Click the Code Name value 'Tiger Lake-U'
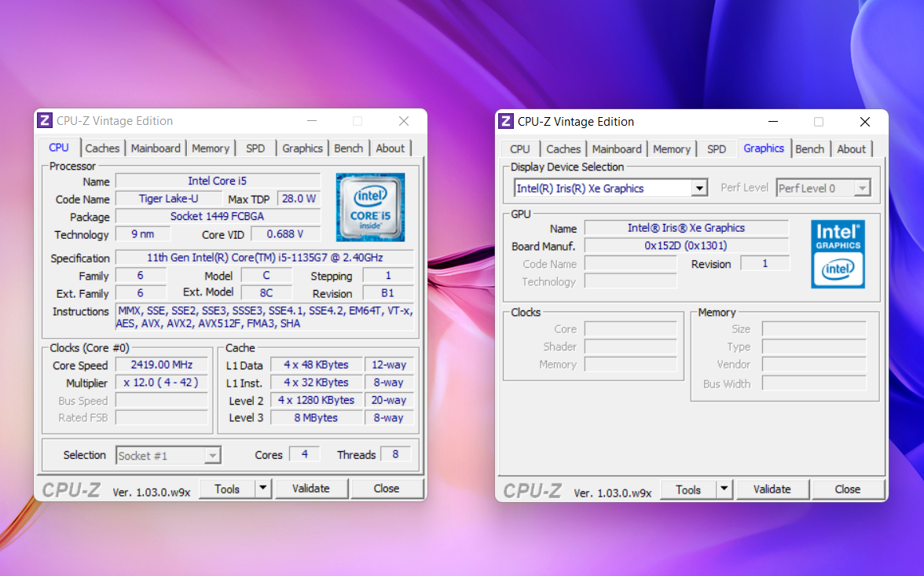This screenshot has height=576, width=924. (168, 199)
